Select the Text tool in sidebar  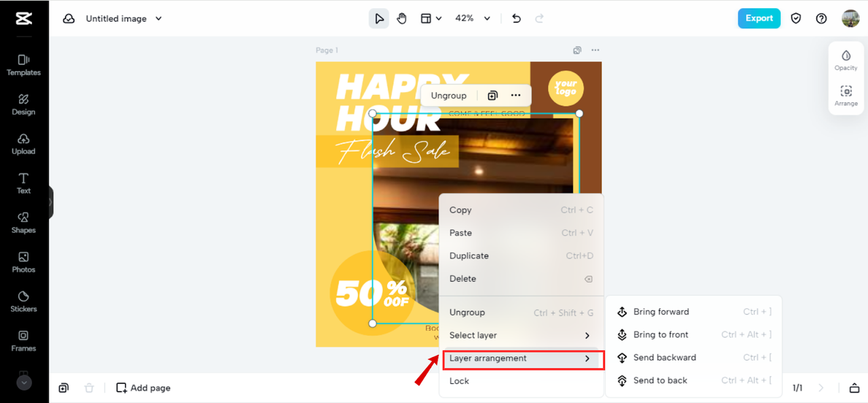click(x=24, y=183)
